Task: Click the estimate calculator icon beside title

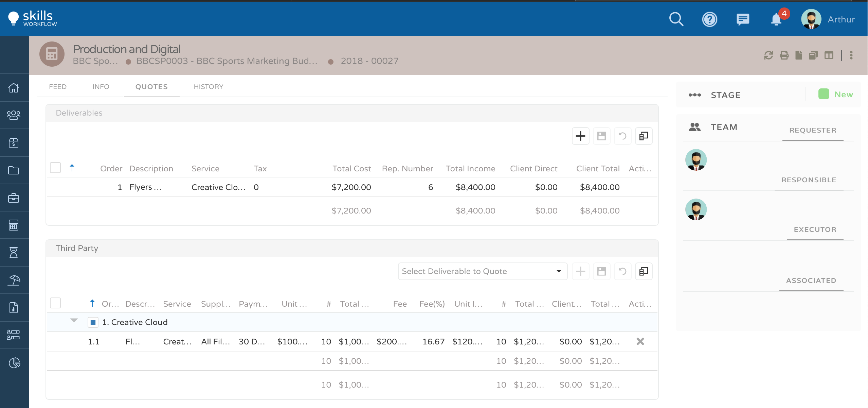Action: 52,54
